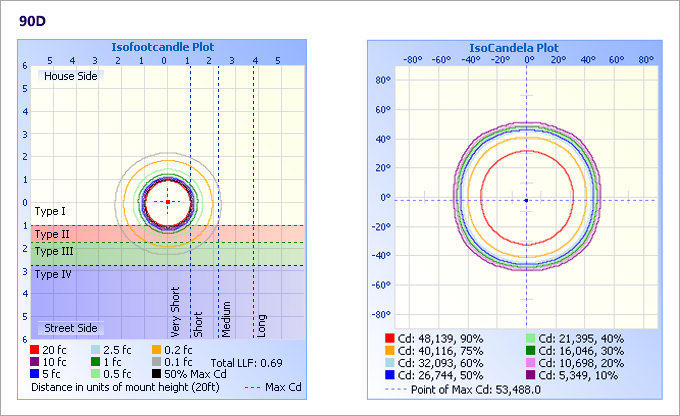Click the Isofootcandle Plot title
Viewport: 680px width, 416px height.
(x=164, y=46)
